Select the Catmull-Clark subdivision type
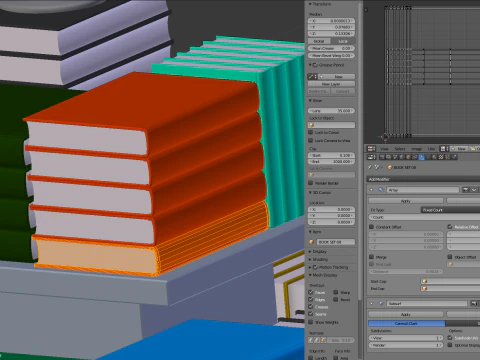 click(406, 323)
